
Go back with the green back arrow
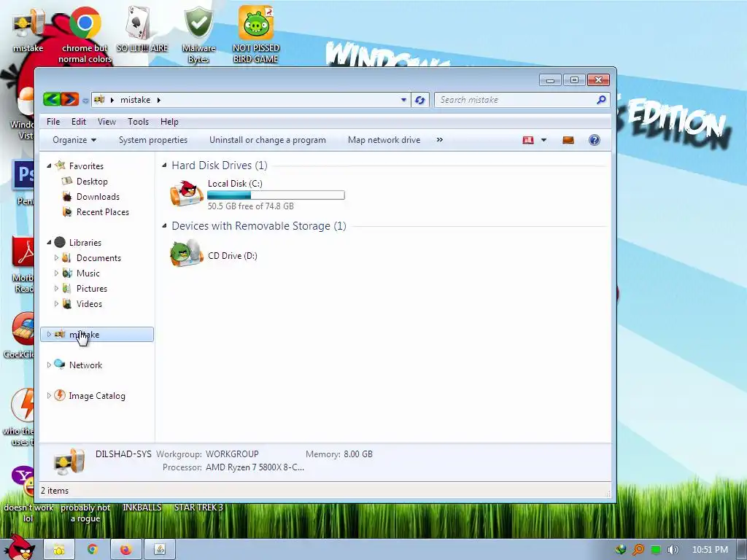pos(52,99)
